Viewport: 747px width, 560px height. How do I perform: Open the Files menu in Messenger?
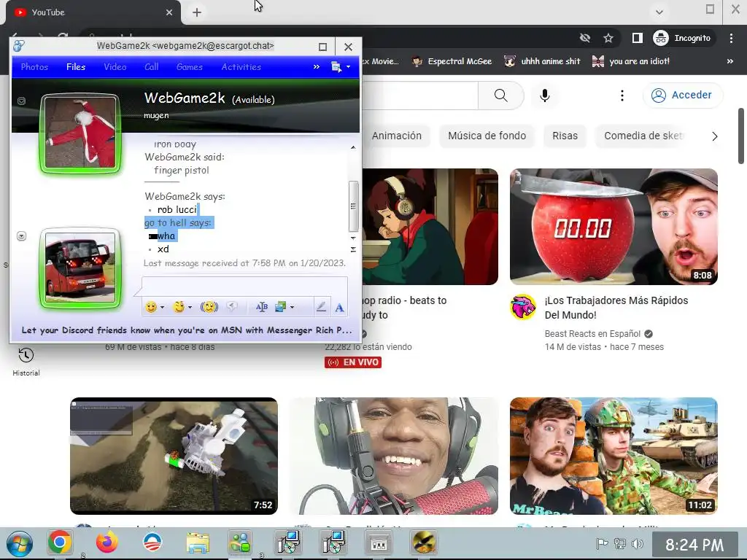tap(76, 67)
